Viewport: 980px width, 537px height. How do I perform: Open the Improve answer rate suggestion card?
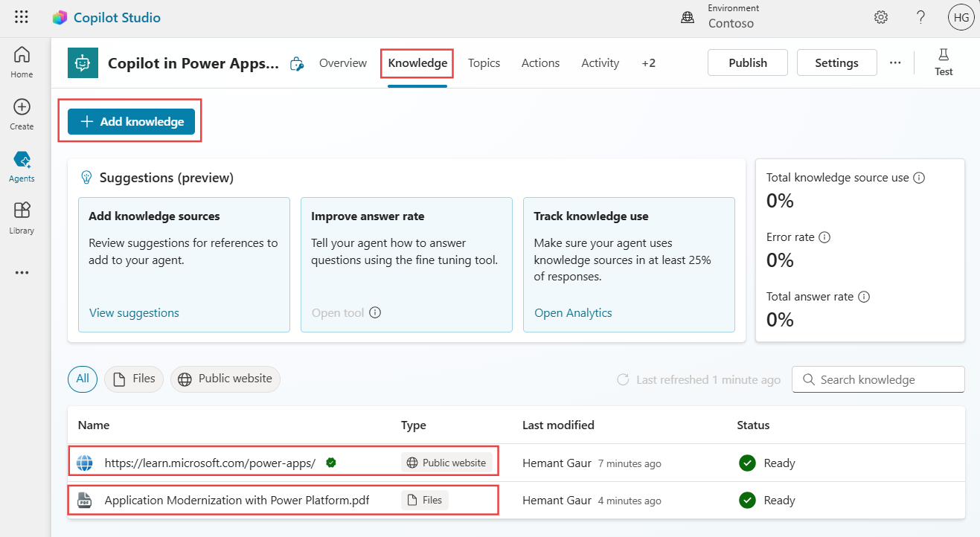406,265
